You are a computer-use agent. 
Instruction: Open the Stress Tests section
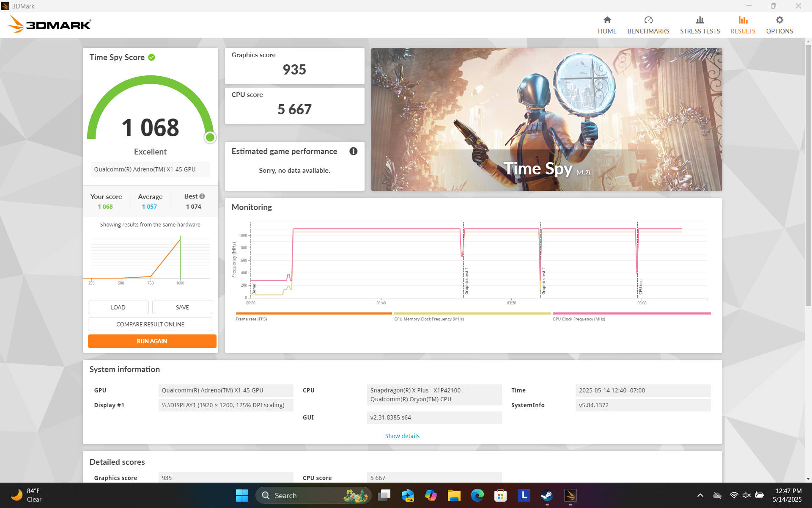click(x=700, y=25)
